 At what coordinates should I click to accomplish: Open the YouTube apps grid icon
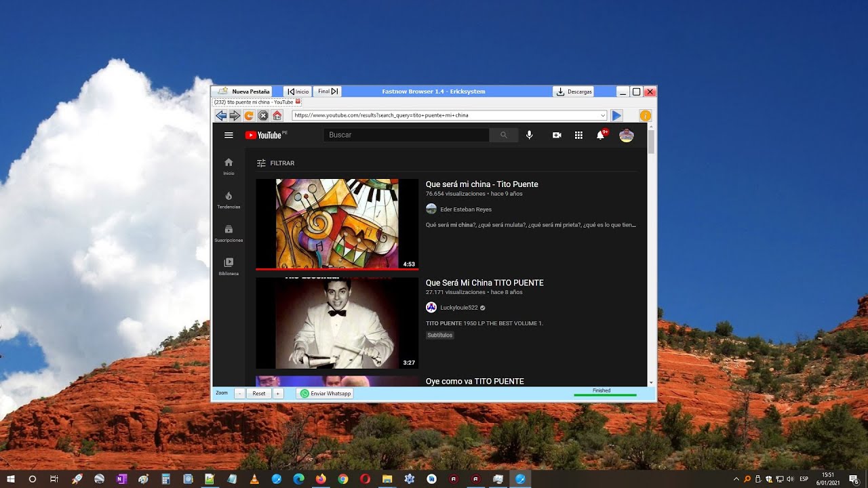point(578,135)
